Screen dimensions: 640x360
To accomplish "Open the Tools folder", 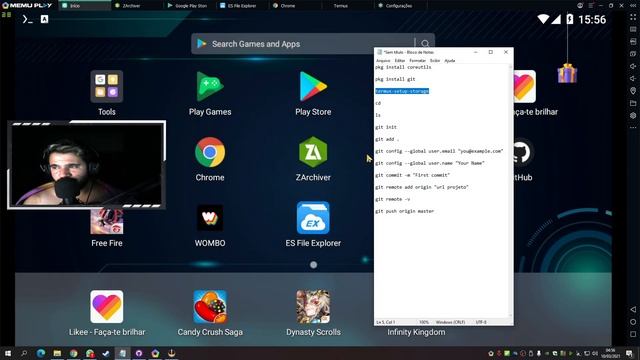I will click(x=107, y=87).
